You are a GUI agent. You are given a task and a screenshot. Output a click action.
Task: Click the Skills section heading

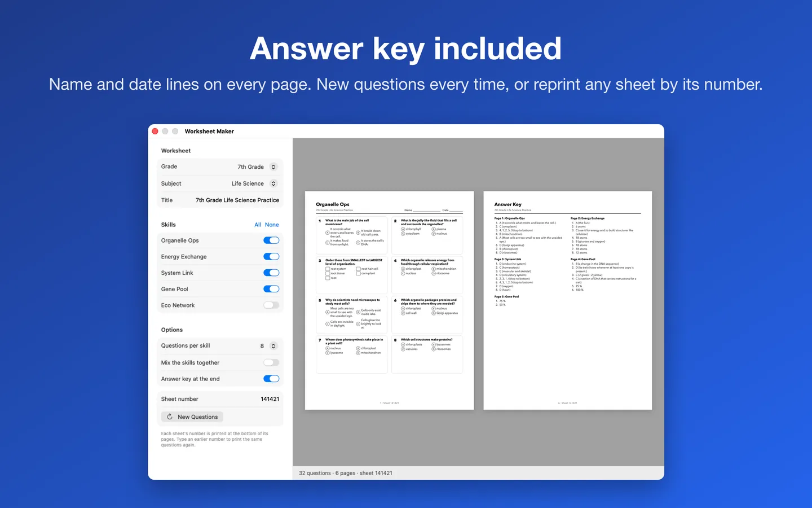(x=169, y=225)
